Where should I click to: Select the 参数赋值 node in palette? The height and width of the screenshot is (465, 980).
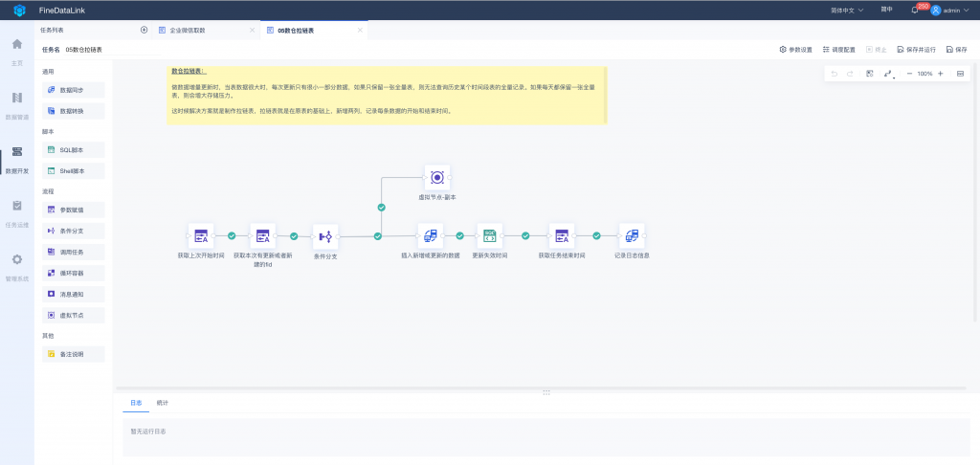73,210
